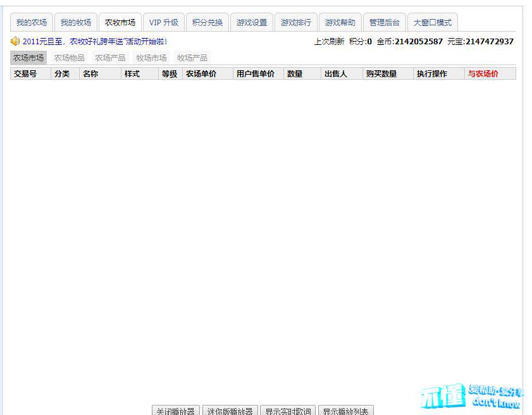Select the 农牧市场 tab
Image resolution: width=532 pixels, height=415 pixels.
tap(120, 23)
